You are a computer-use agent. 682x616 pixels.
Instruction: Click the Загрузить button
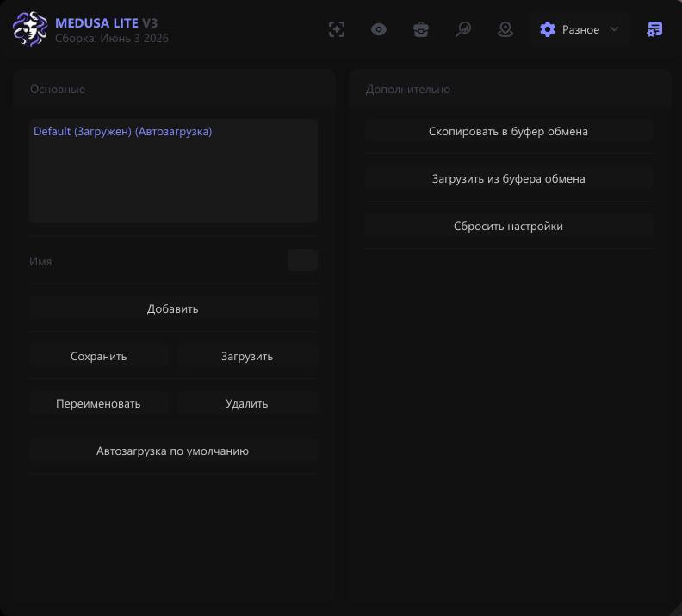click(x=247, y=357)
